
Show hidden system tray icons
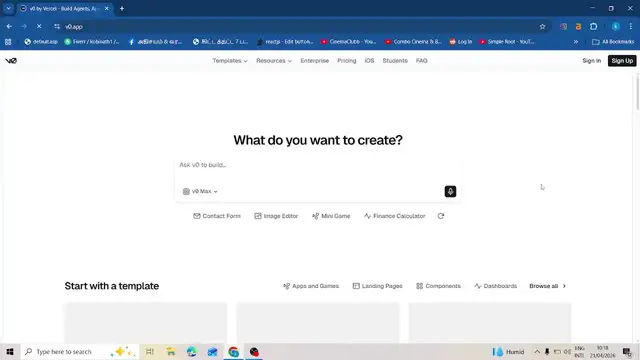point(537,351)
